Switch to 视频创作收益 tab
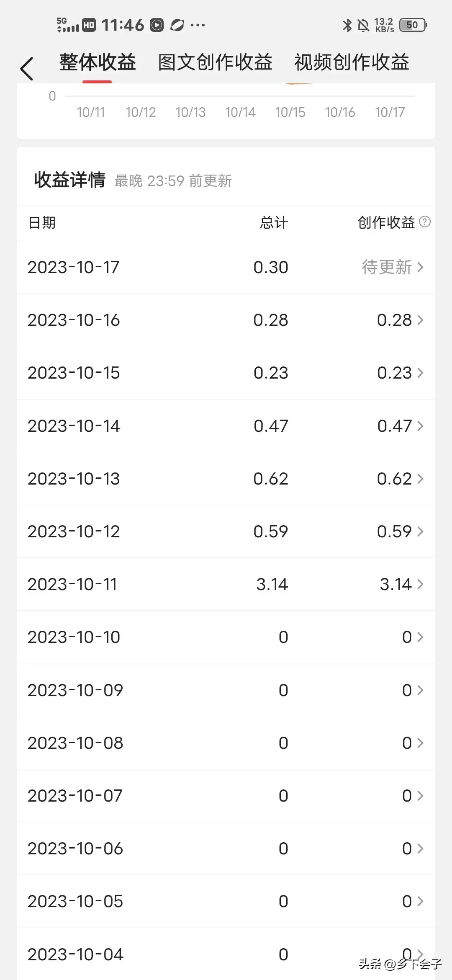Screen dimensions: 452x980 click(x=352, y=62)
